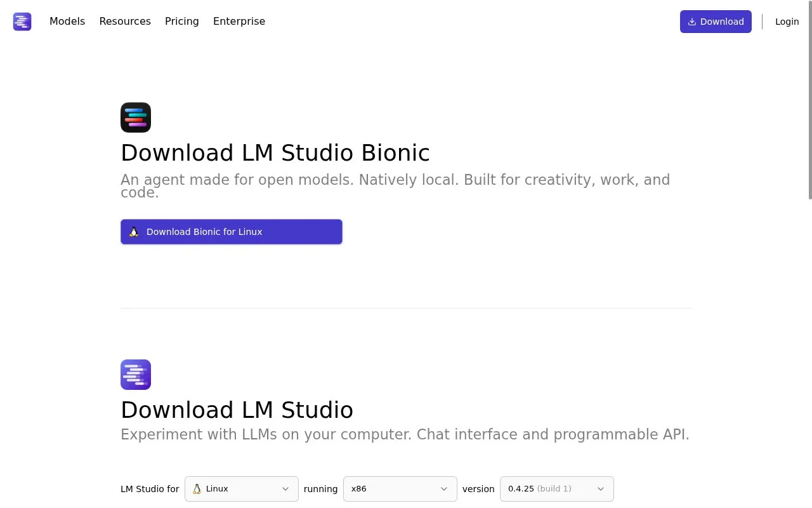Click the text "An agent made for open models"
This screenshot has width=812, height=508.
(x=237, y=180)
